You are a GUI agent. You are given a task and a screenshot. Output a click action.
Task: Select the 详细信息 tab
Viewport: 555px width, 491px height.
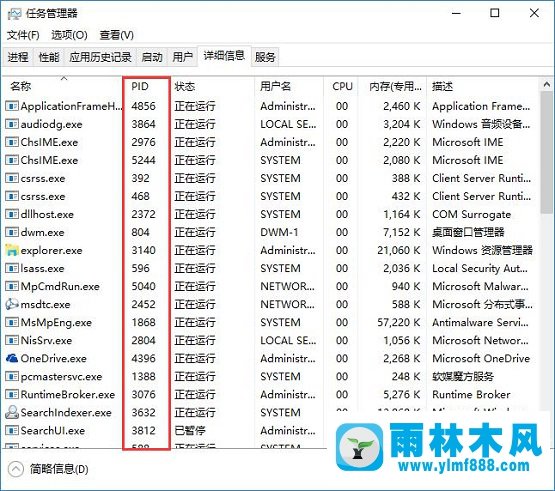(x=224, y=56)
